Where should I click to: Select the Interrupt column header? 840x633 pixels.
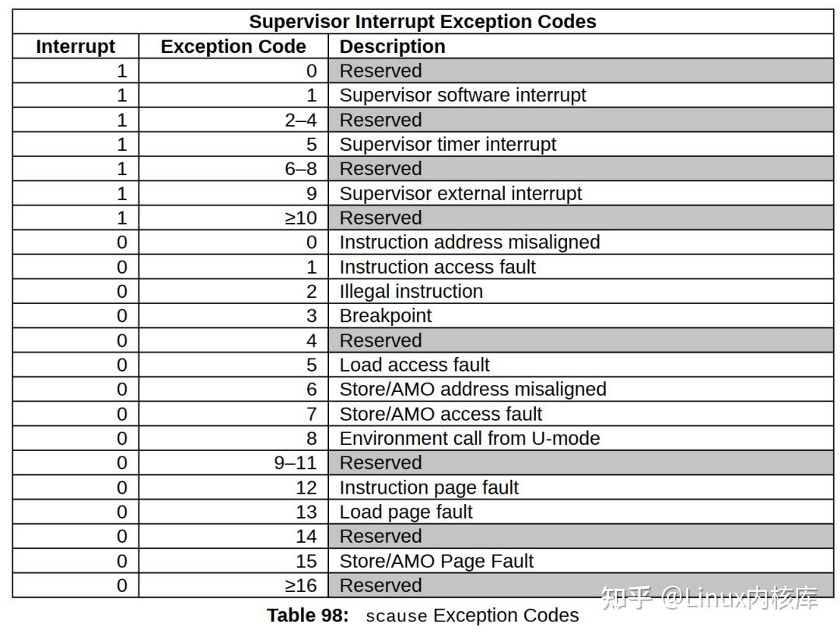click(75, 47)
